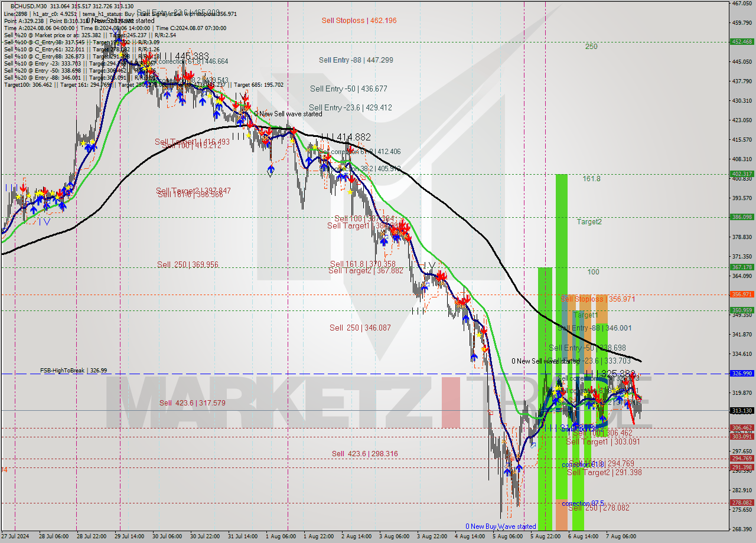Screen dimensions: 756x543
Task: Click the 326.990 blue price tag
Action: 742,374
